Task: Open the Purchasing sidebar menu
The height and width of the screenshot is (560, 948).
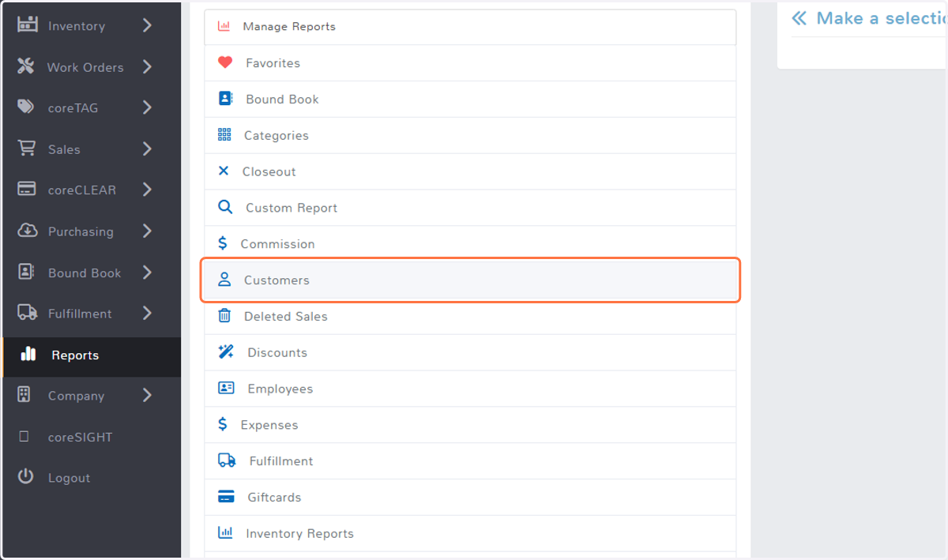Action: [x=91, y=231]
